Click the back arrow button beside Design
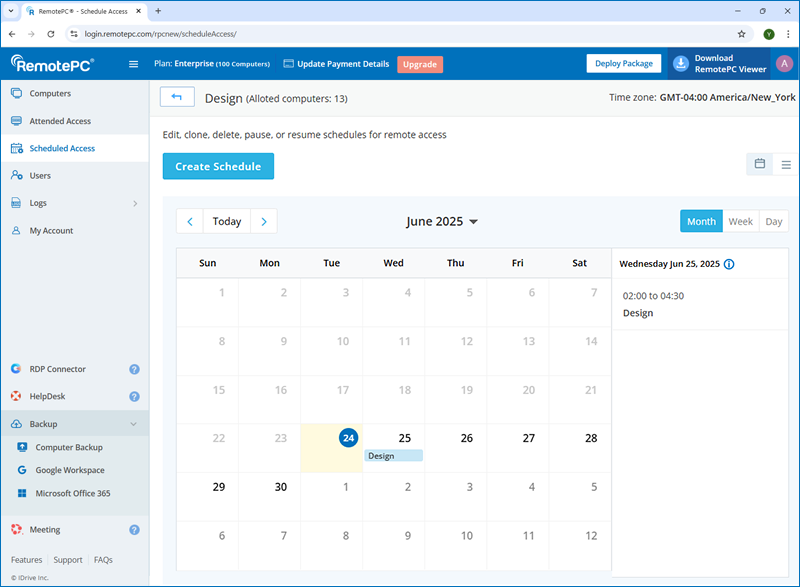This screenshot has width=800, height=587. pos(177,97)
